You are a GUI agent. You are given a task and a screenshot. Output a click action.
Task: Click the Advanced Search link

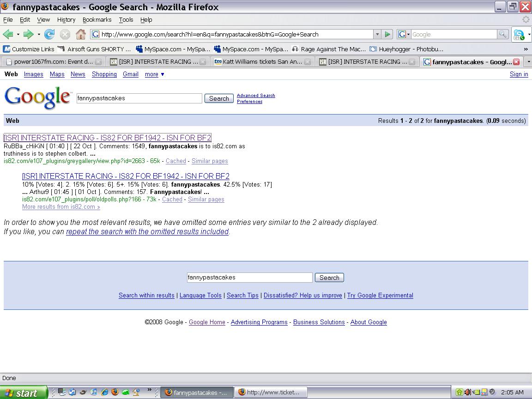click(x=256, y=96)
